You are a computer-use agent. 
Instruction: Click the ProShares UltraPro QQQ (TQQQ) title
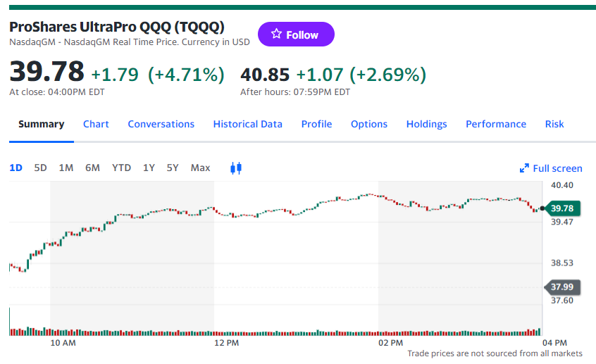117,27
